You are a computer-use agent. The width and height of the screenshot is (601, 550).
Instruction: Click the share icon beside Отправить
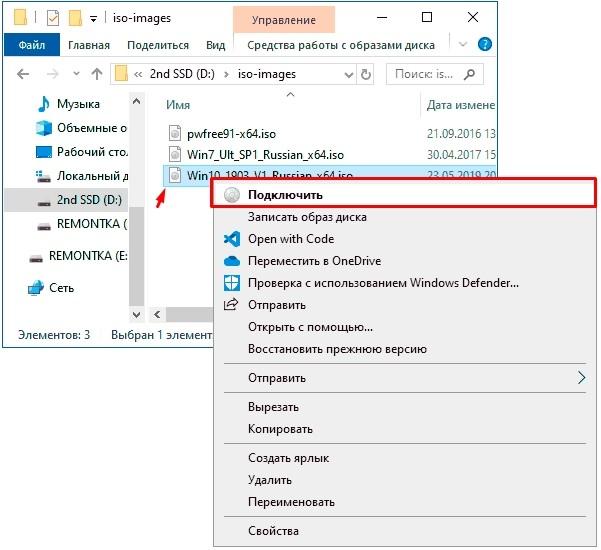(231, 304)
